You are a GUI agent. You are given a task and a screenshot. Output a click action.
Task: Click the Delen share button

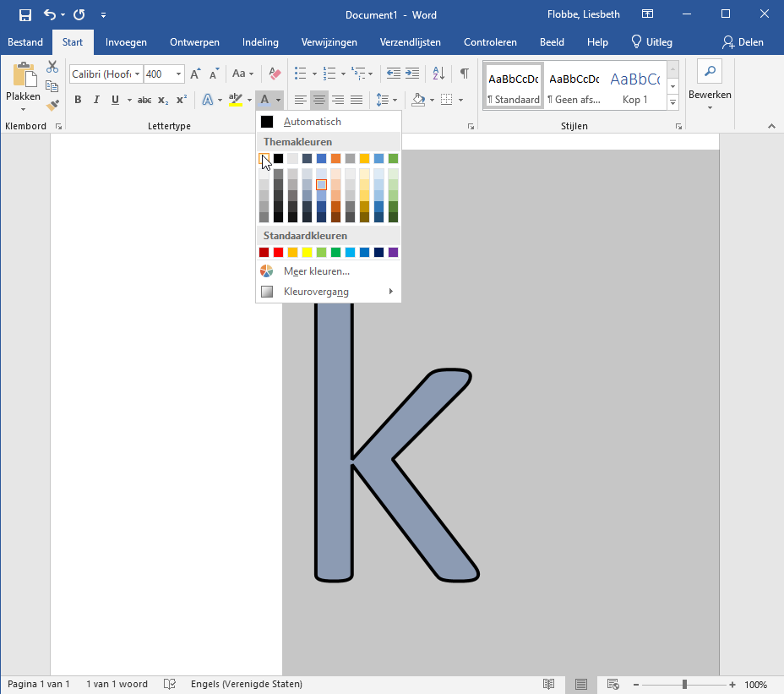pos(743,42)
